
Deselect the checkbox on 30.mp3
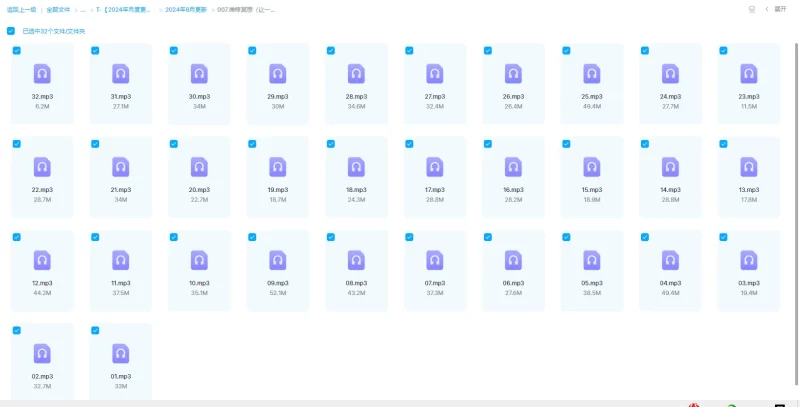click(x=173, y=50)
